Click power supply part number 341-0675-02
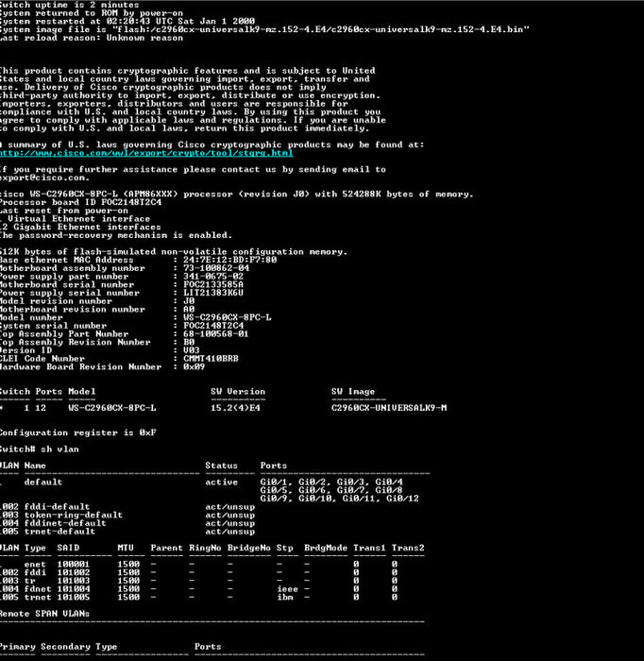 coord(213,277)
